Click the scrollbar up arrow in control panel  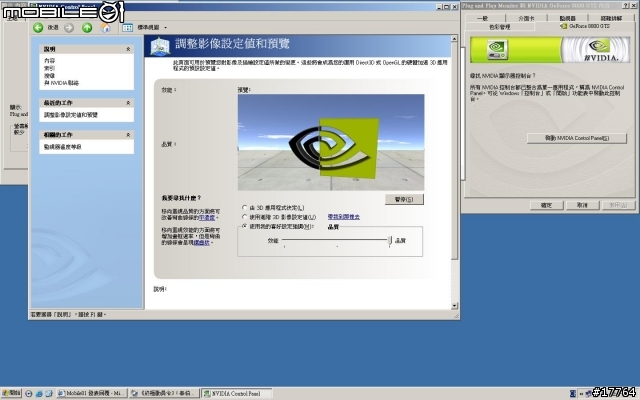[454, 38]
